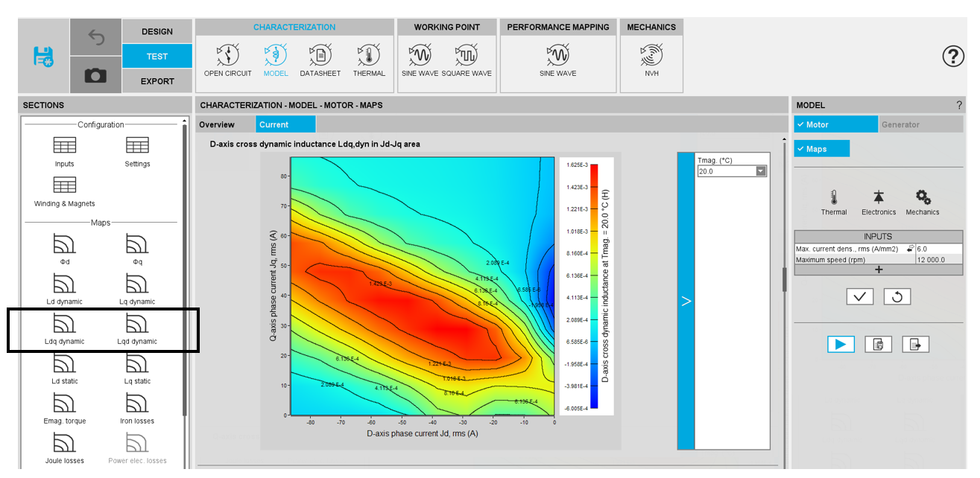Take a screenshot with camera icon
Screen dimensions: 980x478
point(95,75)
